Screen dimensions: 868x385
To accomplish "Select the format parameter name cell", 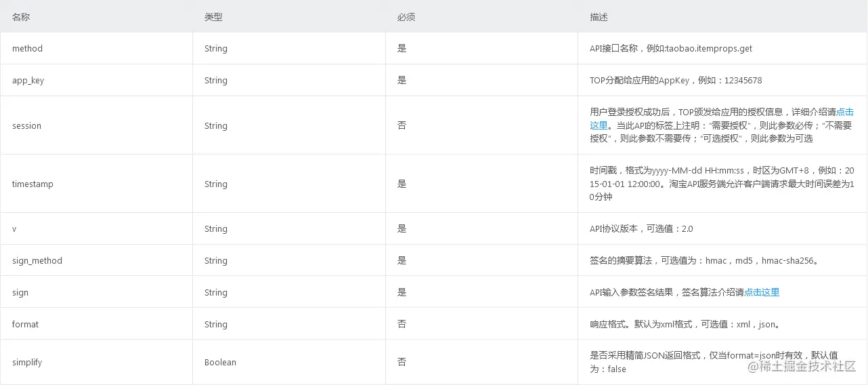I will point(26,325).
